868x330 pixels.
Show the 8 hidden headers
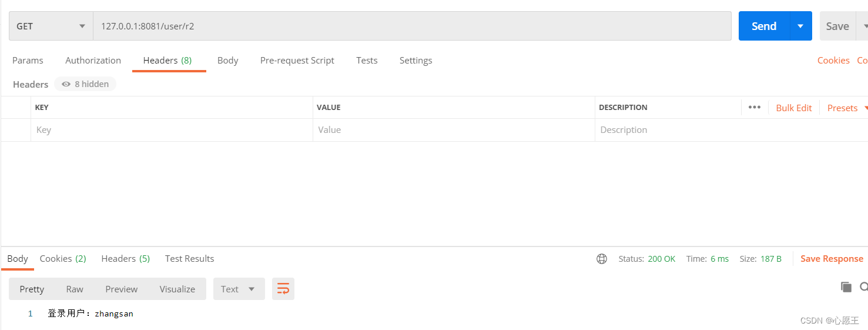click(x=85, y=84)
